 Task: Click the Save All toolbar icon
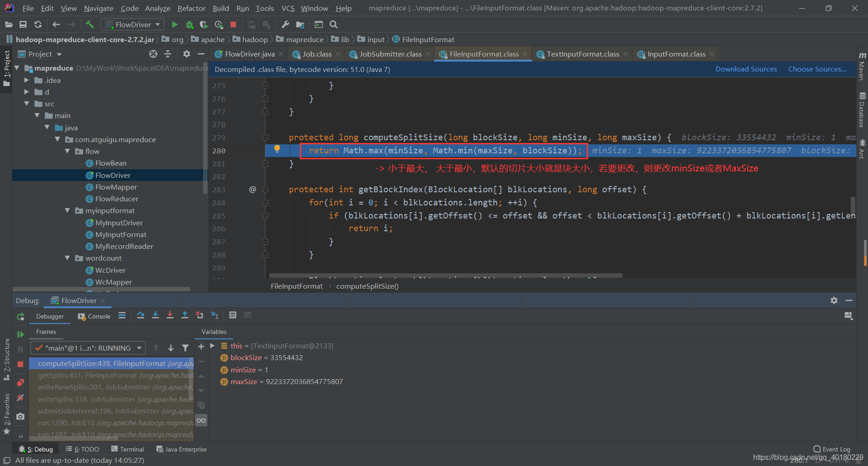(x=23, y=24)
